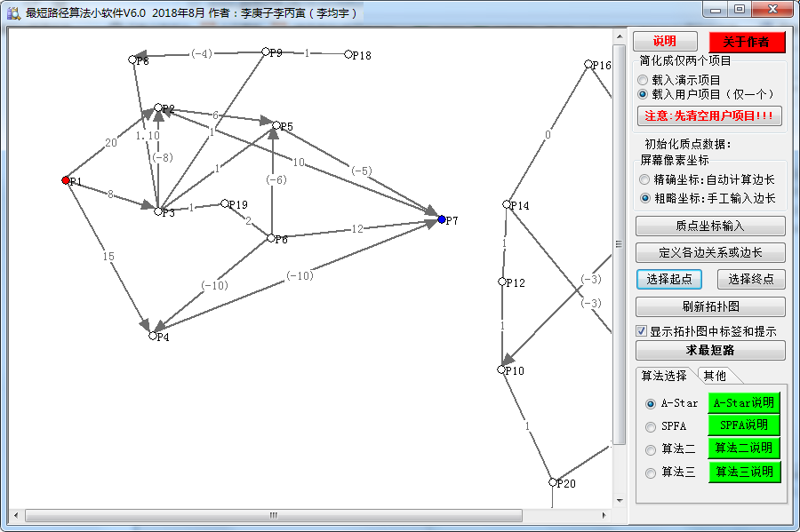Click 注意:先清空用户项目 warning button
The width and height of the screenshot is (800, 532).
[x=709, y=116]
